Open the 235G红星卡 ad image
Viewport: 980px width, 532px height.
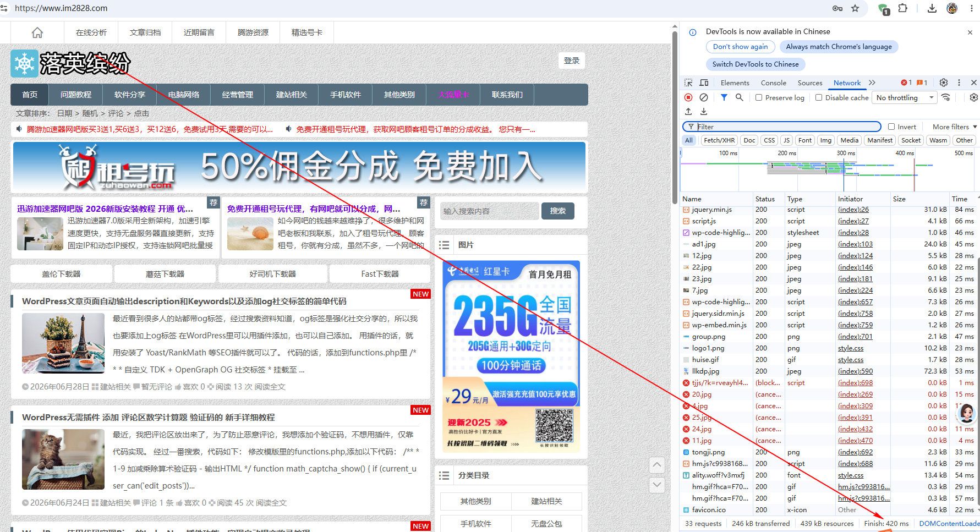point(511,356)
